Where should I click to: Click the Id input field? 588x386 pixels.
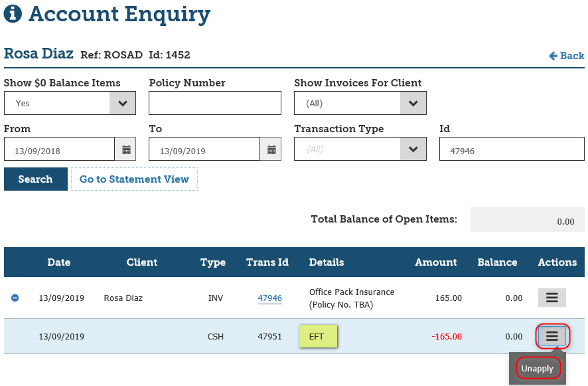(511, 150)
